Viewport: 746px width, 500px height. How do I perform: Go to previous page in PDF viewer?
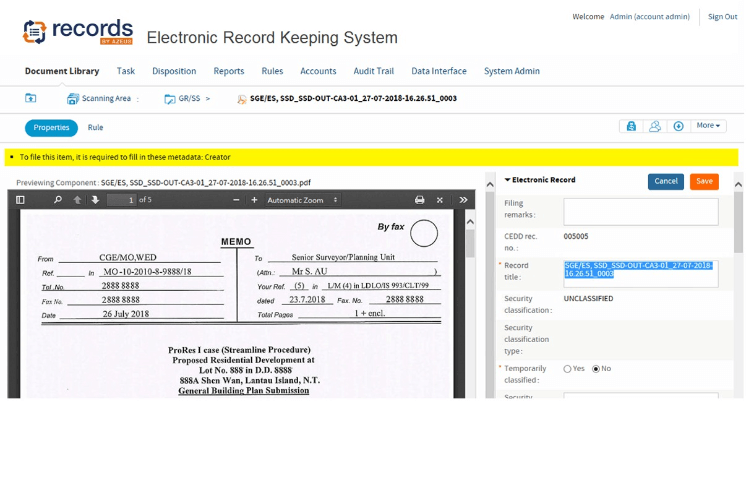click(x=77, y=200)
